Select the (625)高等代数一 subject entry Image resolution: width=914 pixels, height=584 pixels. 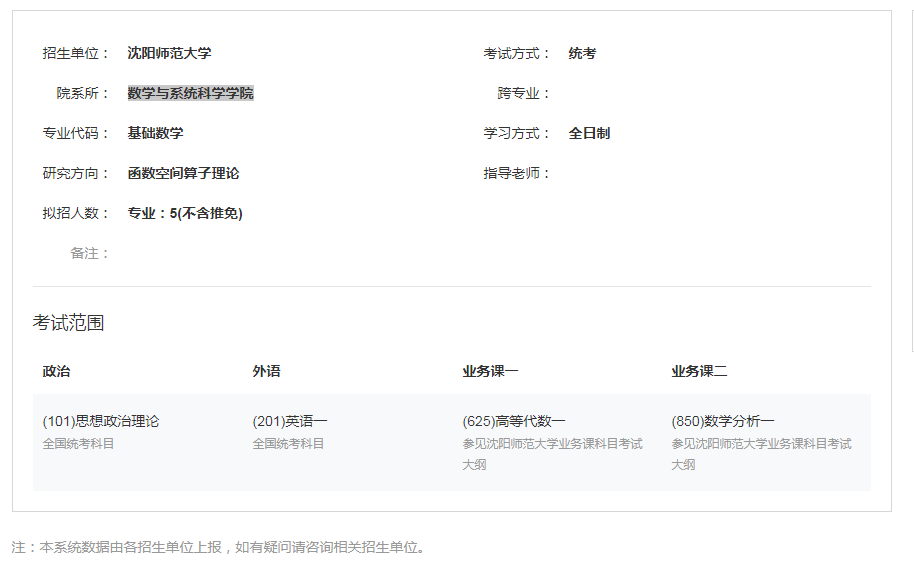(x=513, y=421)
